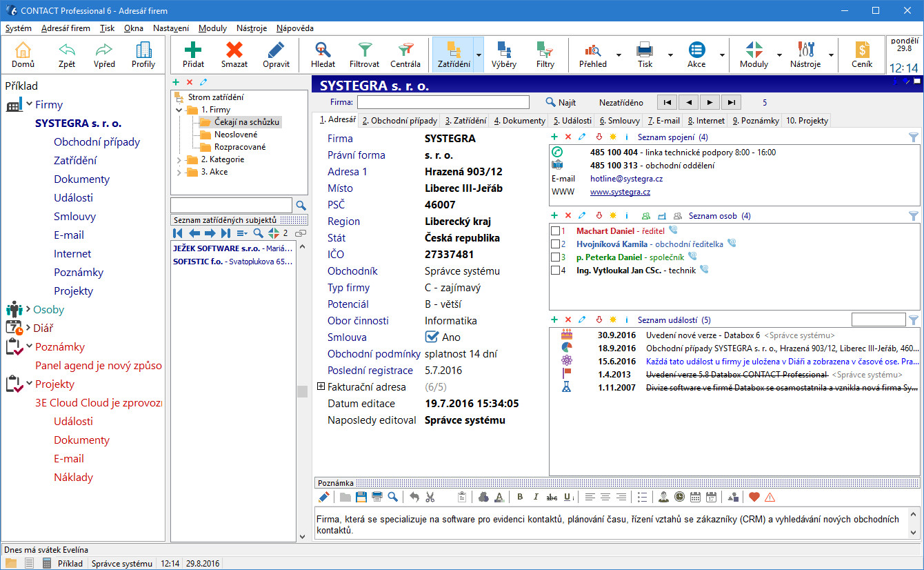Open the Nápověda menu

pos(294,28)
